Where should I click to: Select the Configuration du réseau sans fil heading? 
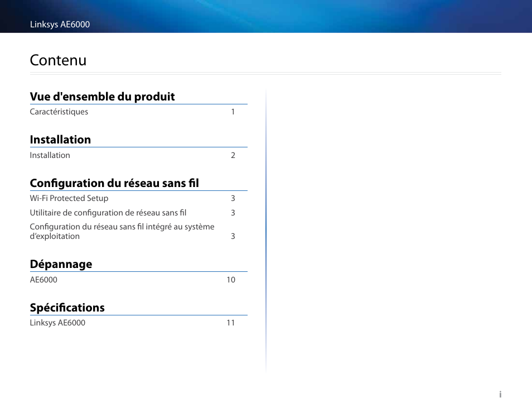pos(114,183)
